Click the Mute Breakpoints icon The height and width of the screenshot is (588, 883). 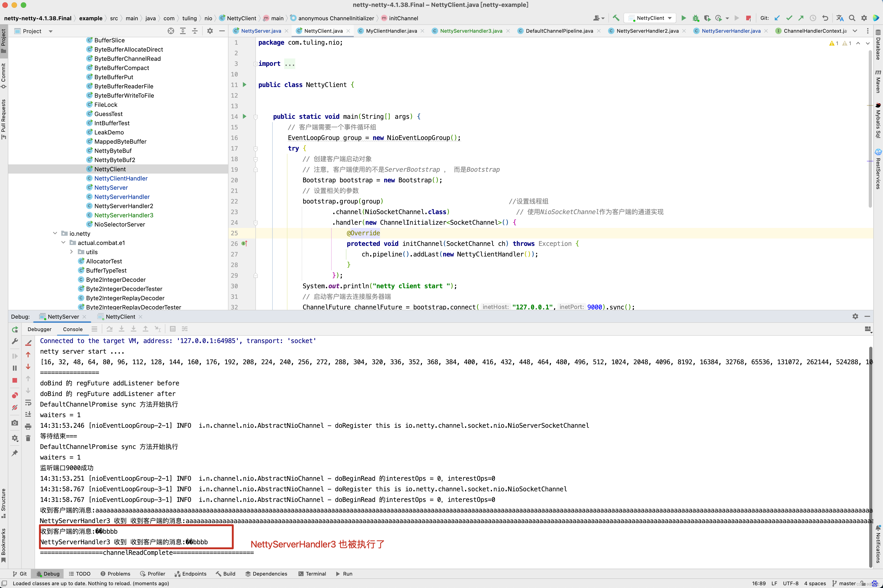(15, 408)
